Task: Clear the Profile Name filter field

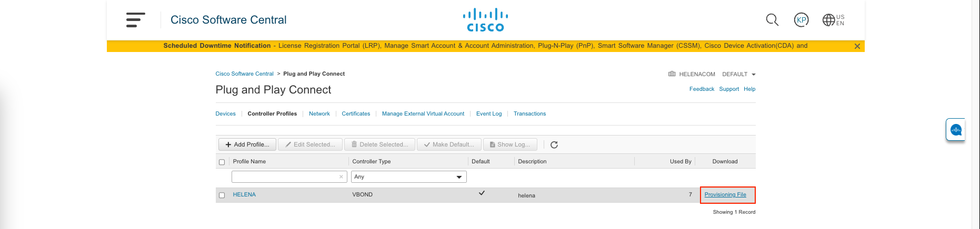Action: [341, 177]
